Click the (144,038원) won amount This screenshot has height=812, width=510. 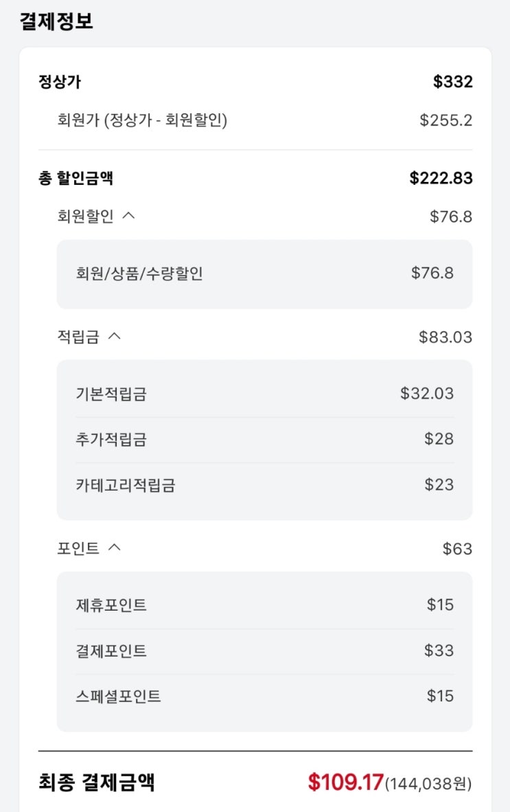point(428,784)
